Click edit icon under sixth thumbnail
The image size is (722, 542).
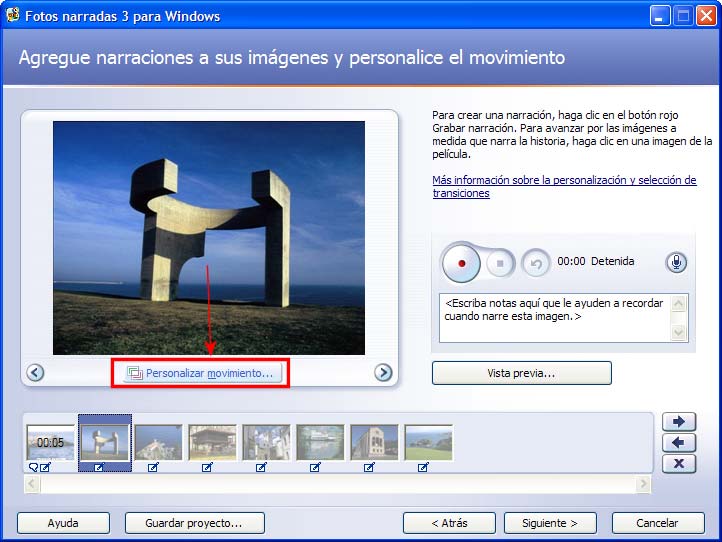315,467
